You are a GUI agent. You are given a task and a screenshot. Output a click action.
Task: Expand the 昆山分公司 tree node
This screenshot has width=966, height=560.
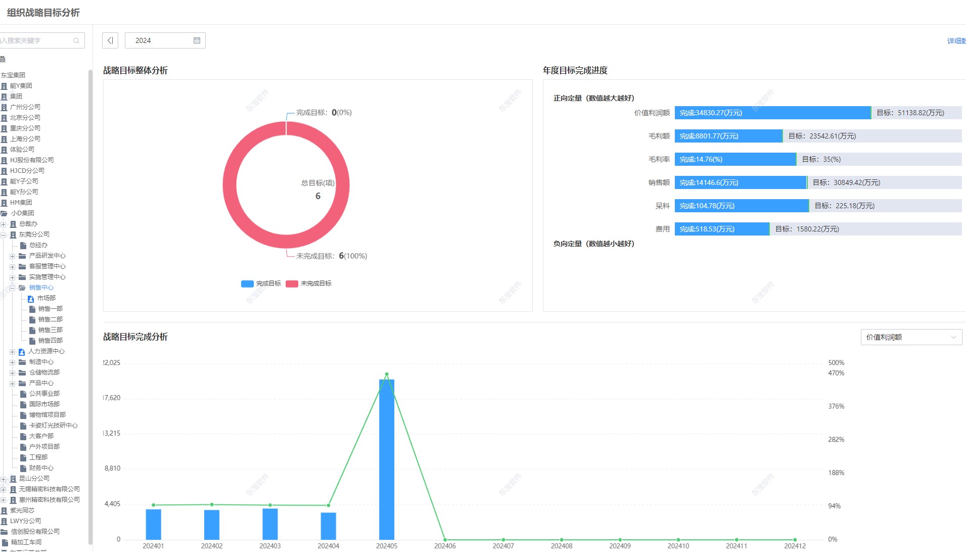(4, 479)
